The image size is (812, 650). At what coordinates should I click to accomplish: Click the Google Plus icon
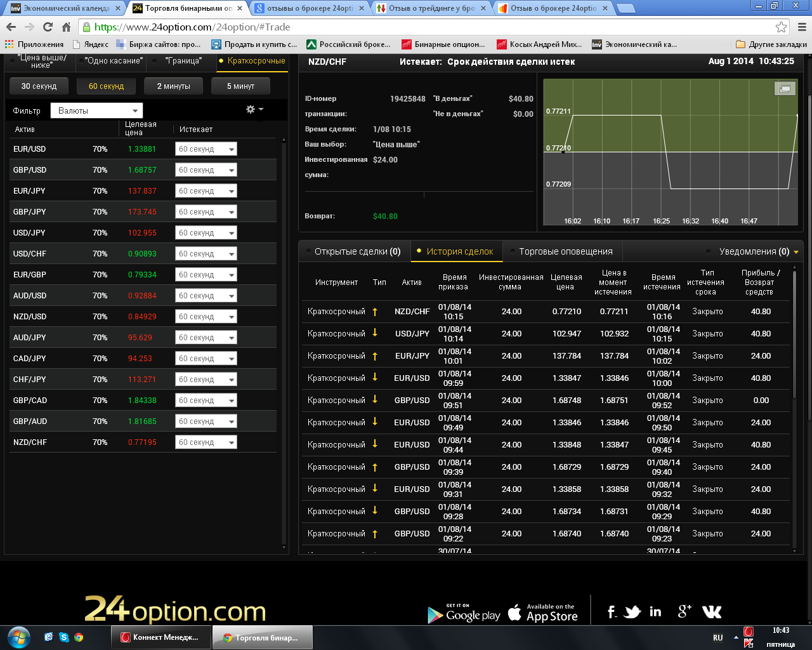(x=684, y=611)
